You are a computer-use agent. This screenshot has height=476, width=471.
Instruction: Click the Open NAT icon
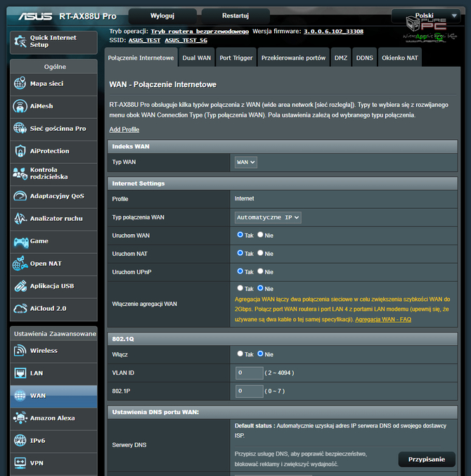coord(20,263)
